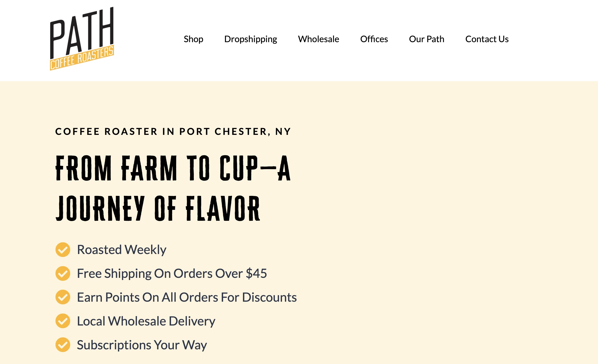Viewport: 598px width, 364px height.
Task: Open the Shop menu item
Action: (x=193, y=39)
